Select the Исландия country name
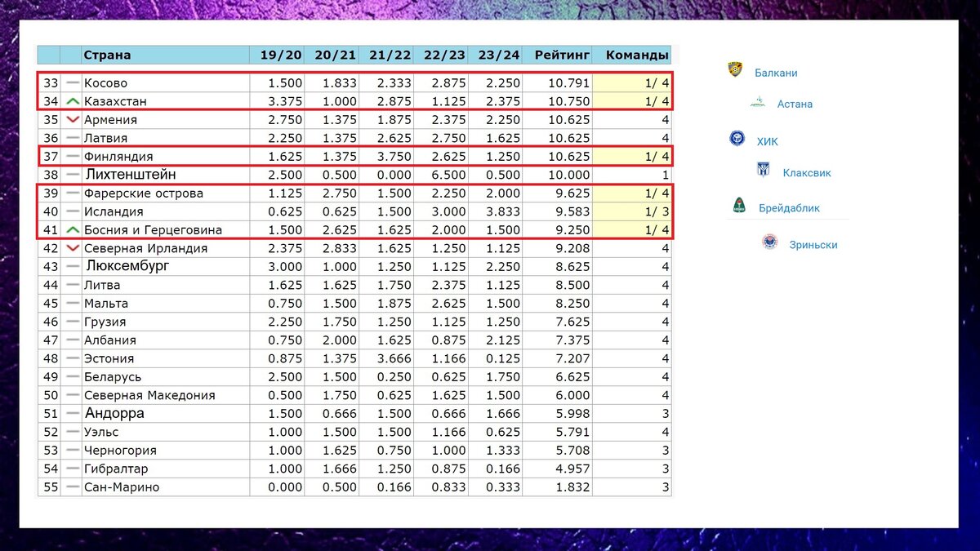 tap(114, 211)
